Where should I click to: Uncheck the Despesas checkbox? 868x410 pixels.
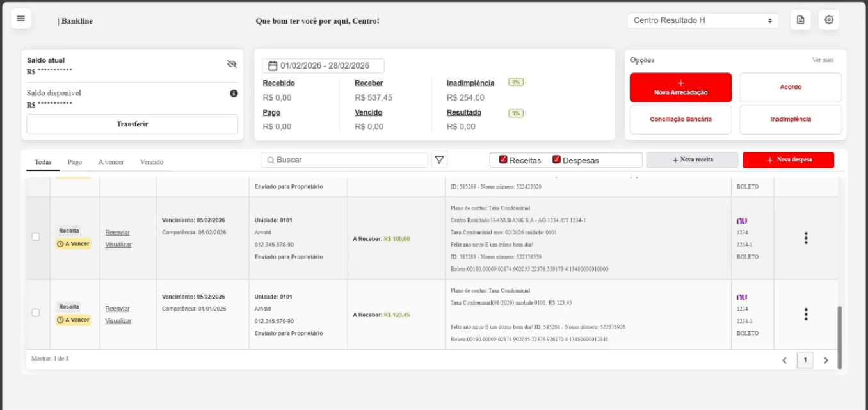tap(556, 160)
